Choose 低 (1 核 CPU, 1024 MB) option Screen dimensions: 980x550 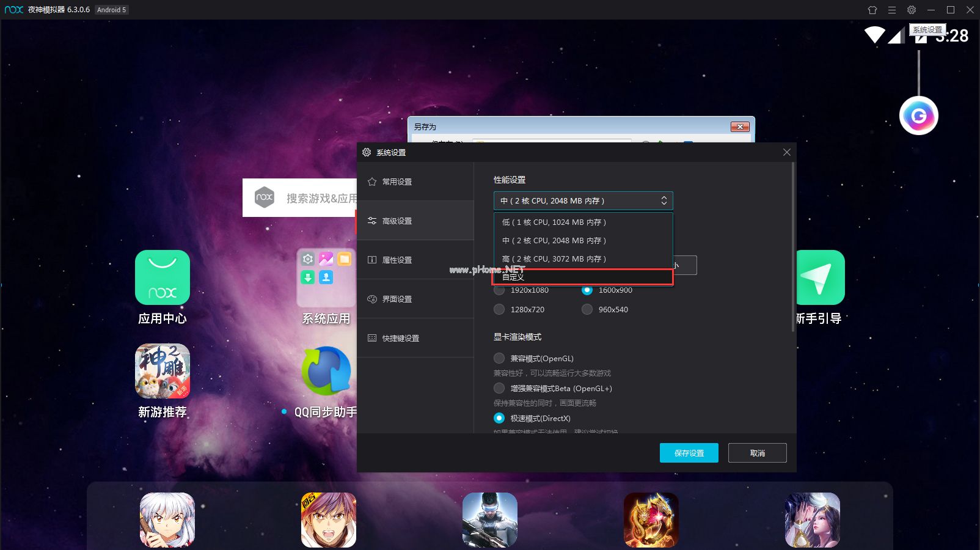click(x=583, y=222)
